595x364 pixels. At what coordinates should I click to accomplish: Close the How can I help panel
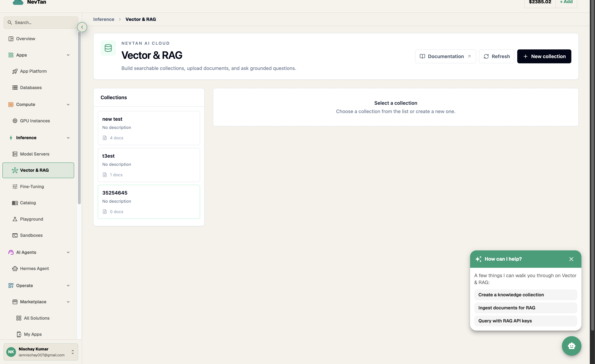click(x=571, y=259)
